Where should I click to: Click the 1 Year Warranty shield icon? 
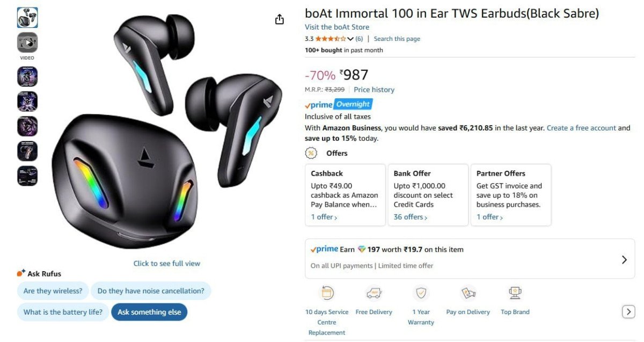(x=421, y=292)
